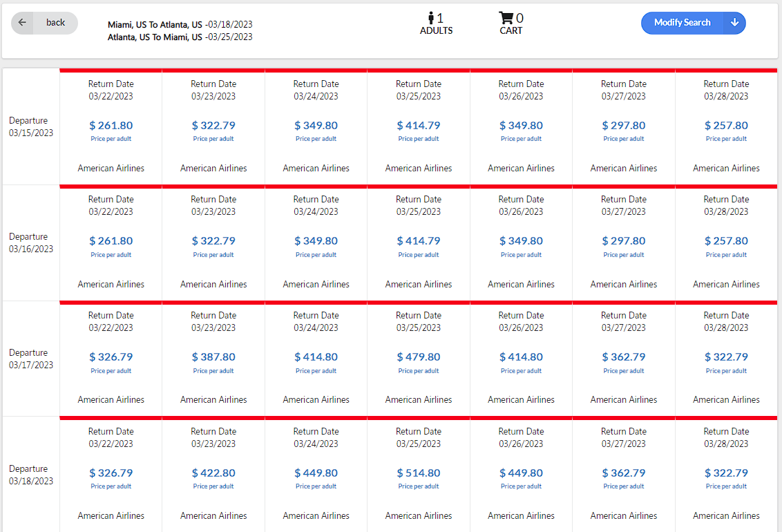This screenshot has width=782, height=532.
Task: Select $261.80 fare for departure 03/16/2023
Action: [111, 241]
